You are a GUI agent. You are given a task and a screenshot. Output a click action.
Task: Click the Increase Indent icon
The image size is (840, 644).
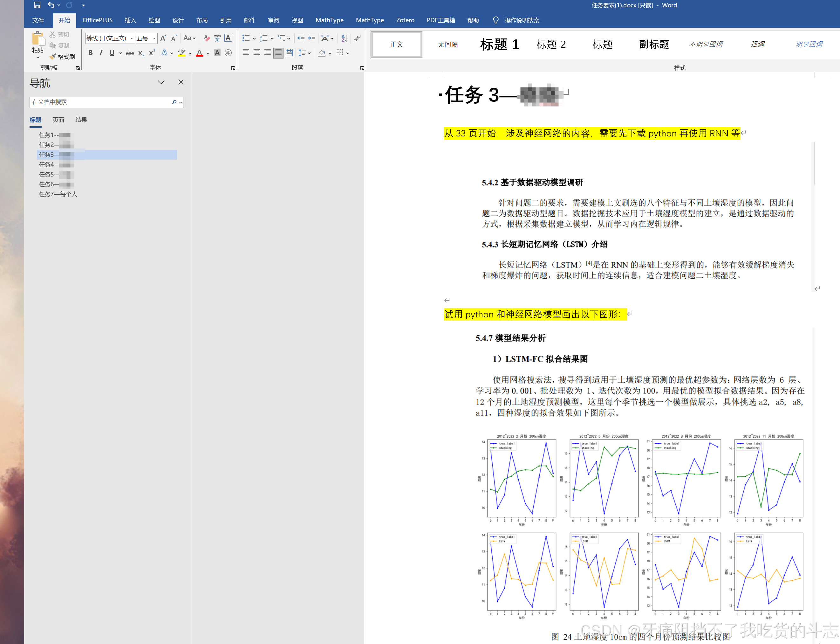tap(312, 38)
